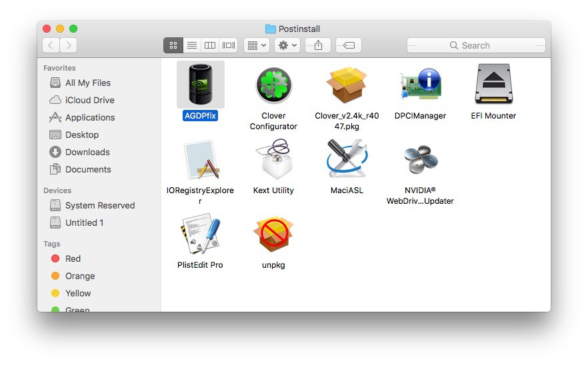Open the item arrangement dropdown
The height and width of the screenshot is (365, 588).
click(257, 45)
